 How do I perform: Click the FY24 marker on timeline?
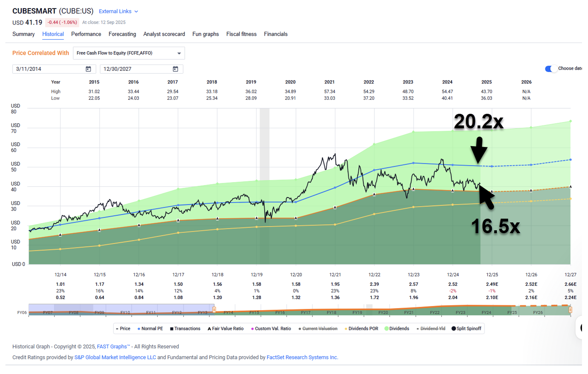(x=486, y=313)
